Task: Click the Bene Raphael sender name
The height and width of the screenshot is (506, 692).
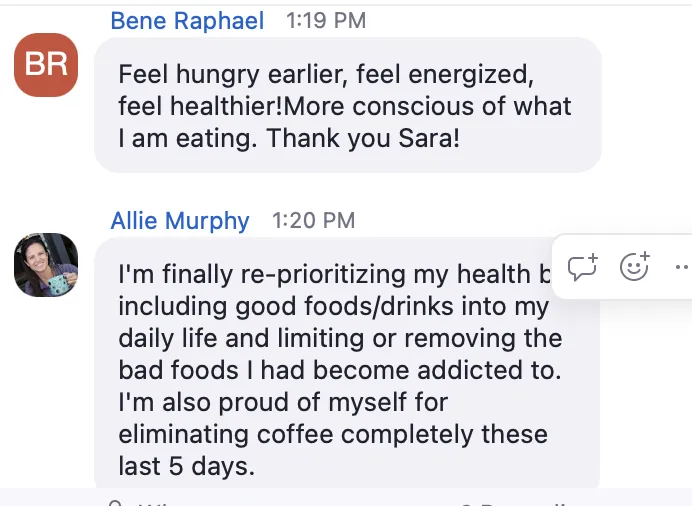Action: tap(187, 21)
